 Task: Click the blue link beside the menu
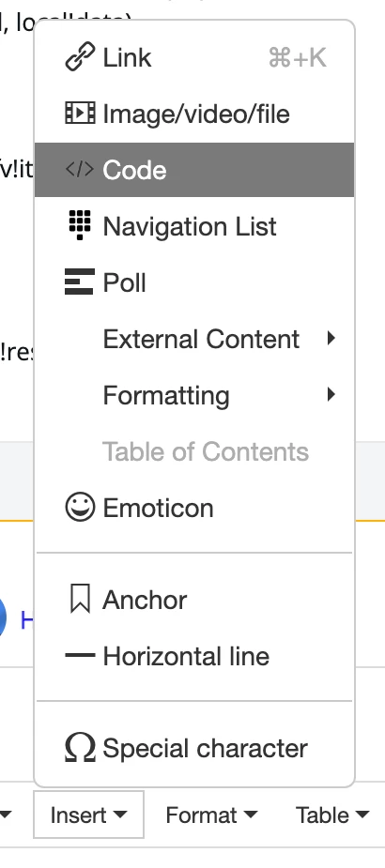click(x=26, y=620)
